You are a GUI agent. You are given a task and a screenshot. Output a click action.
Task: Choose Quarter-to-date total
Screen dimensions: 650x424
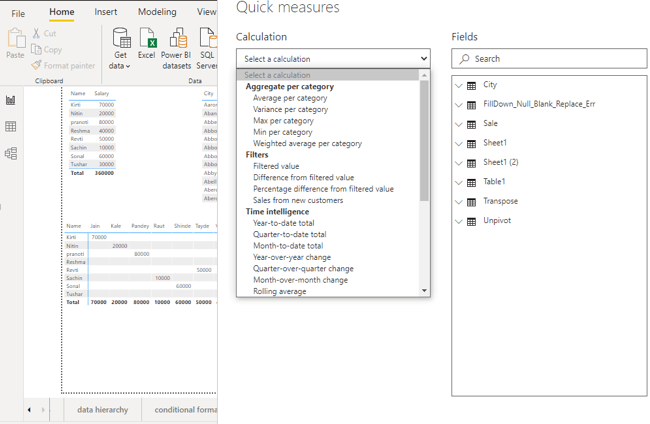(290, 235)
